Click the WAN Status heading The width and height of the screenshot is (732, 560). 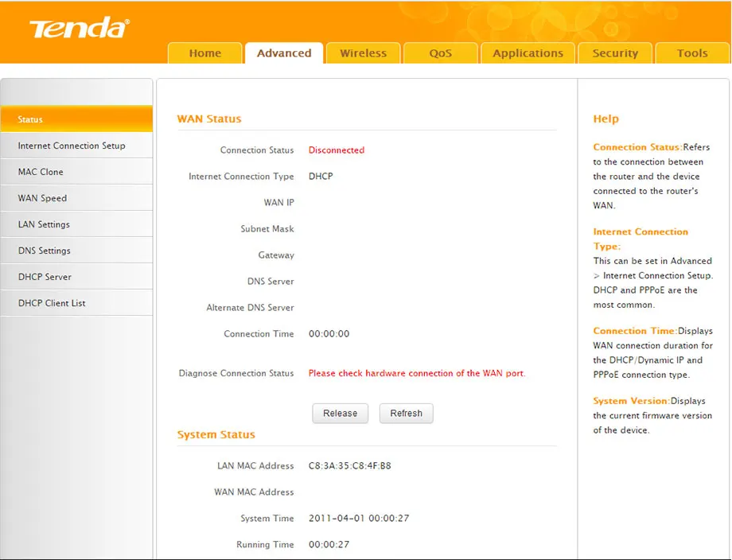209,119
